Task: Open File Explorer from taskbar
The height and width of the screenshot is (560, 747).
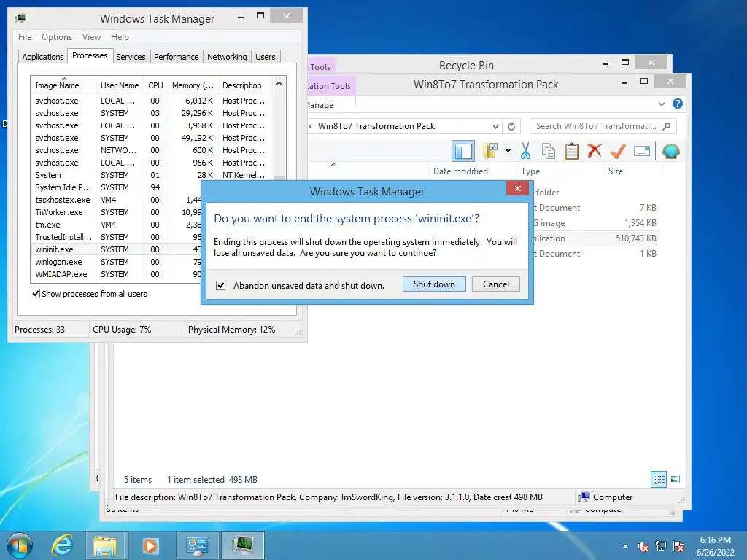Action: (105, 545)
